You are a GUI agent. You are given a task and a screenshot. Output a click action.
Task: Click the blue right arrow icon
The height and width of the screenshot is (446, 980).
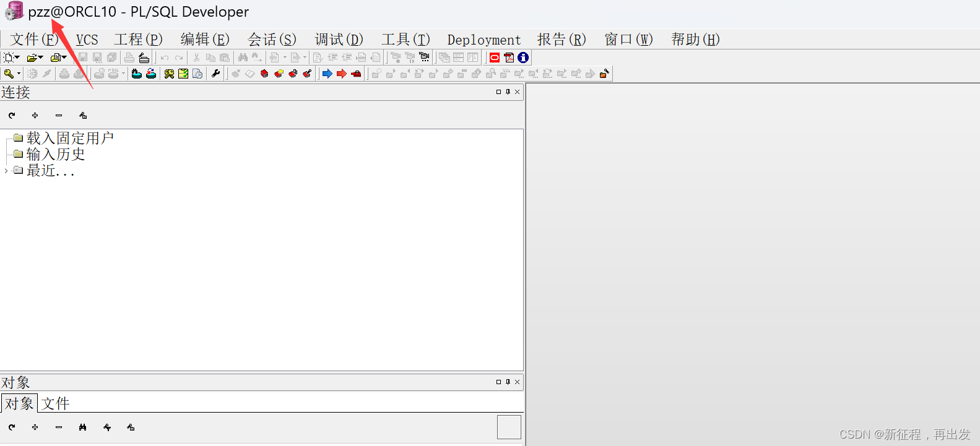click(327, 74)
